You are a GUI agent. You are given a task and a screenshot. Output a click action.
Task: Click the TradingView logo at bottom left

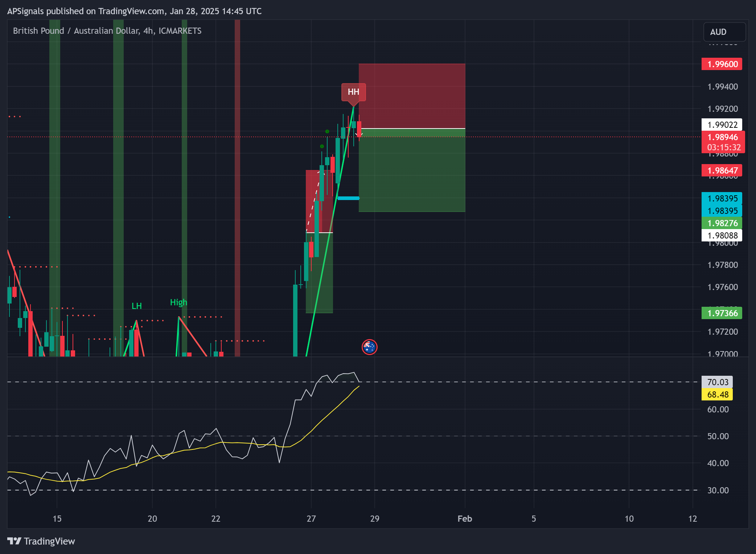[x=41, y=541]
